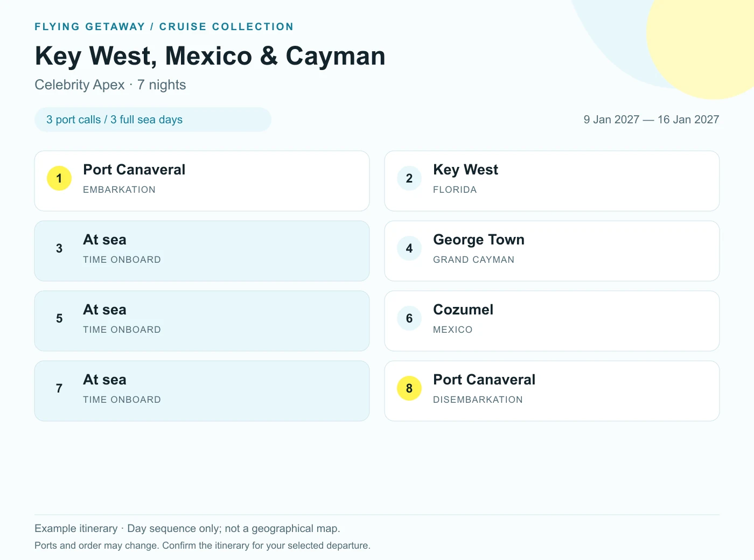Viewport: 754px width, 560px height.
Task: Click the 'DISEMBARKATION' label
Action: coord(478,400)
